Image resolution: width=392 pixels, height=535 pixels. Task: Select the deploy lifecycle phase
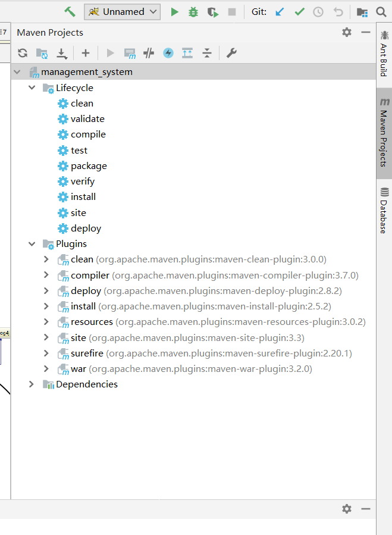pyautogui.click(x=86, y=229)
